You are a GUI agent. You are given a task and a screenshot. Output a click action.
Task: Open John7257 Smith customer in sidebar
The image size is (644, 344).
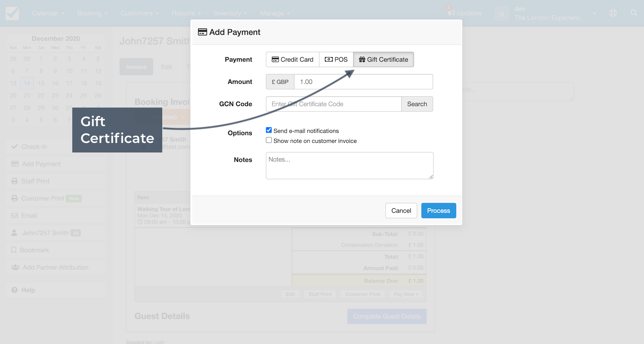click(56, 233)
